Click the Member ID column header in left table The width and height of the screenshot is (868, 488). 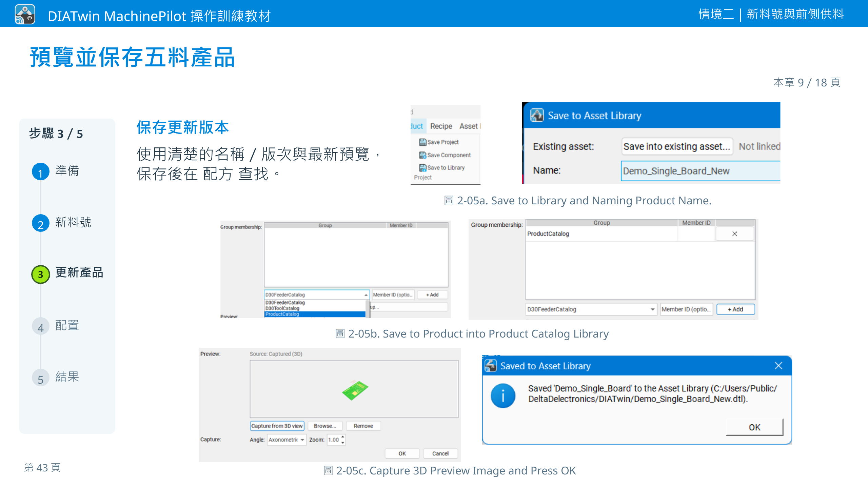[401, 225]
